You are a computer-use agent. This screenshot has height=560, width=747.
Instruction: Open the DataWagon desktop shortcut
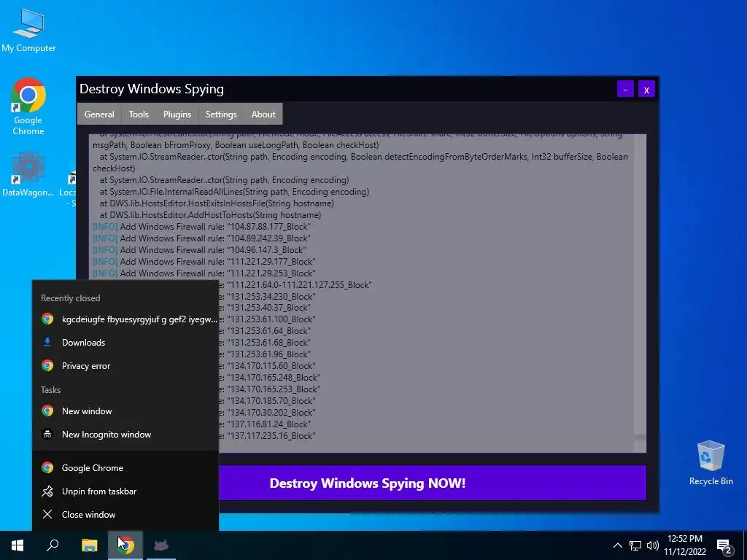28,174
